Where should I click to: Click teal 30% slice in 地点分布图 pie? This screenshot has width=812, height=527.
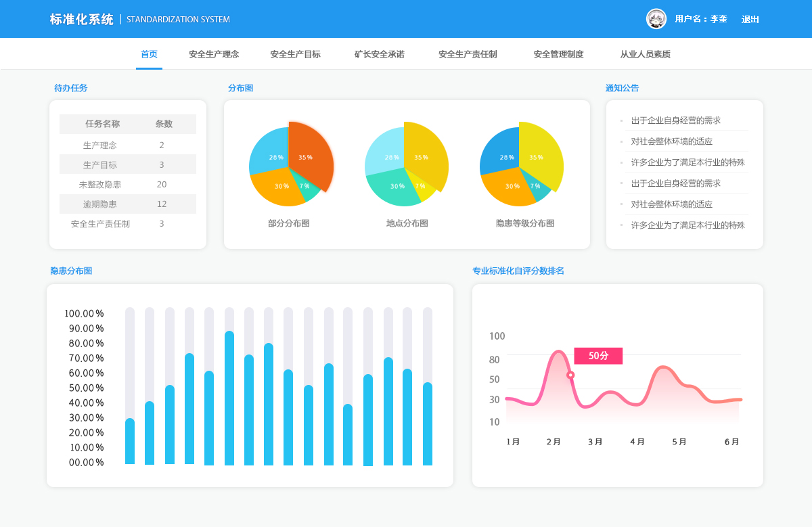[x=393, y=187]
